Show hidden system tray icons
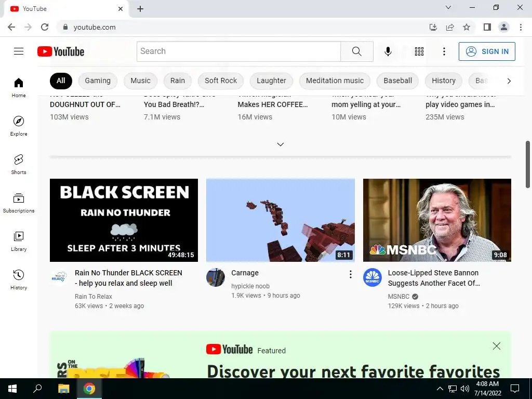Screen dimensions: 532x399 440,389
